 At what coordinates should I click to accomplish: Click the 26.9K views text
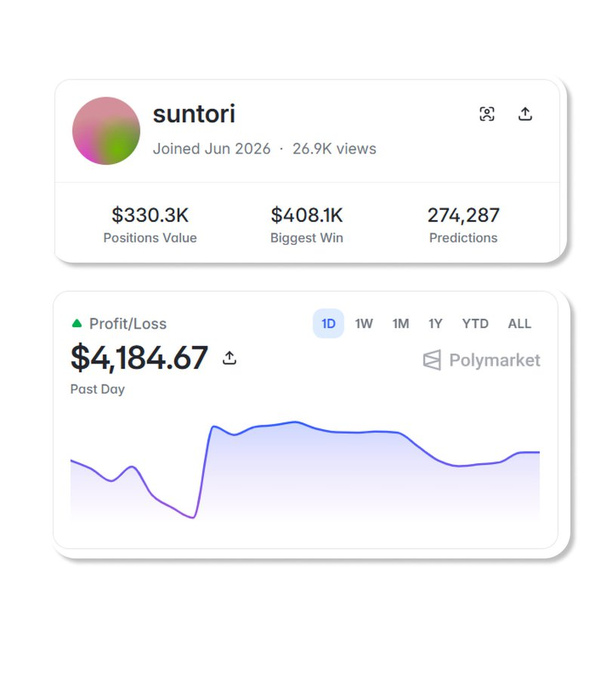334,149
